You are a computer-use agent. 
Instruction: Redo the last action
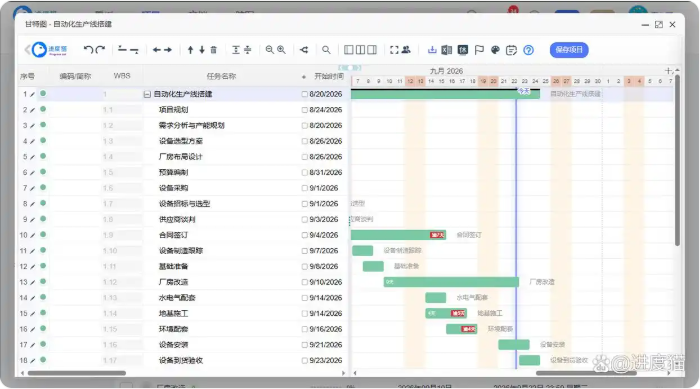tap(100, 50)
